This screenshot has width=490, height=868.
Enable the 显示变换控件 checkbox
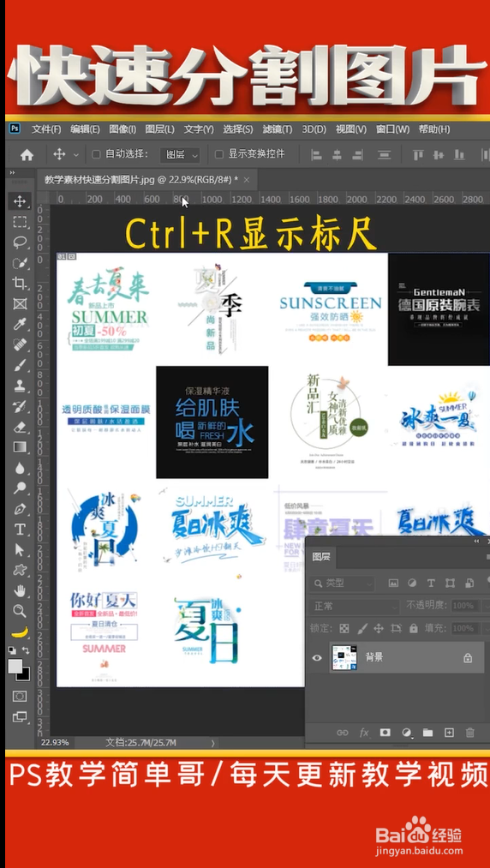point(219,154)
